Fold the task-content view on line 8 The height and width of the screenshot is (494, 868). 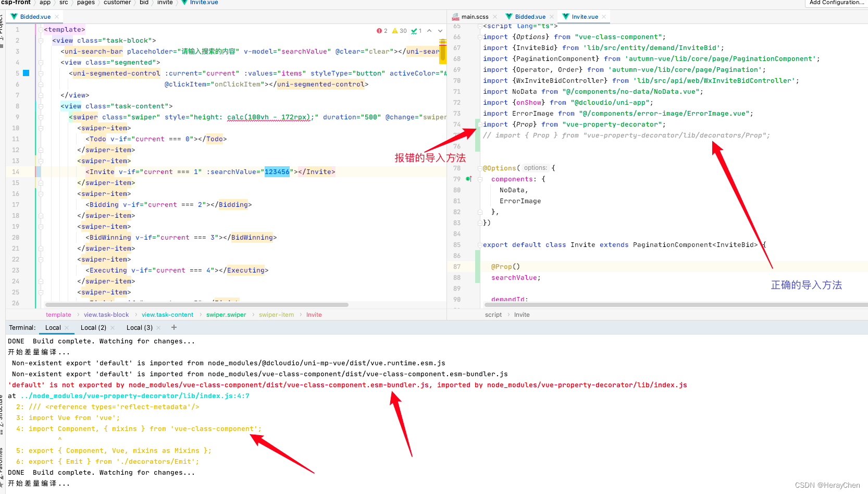click(x=40, y=106)
